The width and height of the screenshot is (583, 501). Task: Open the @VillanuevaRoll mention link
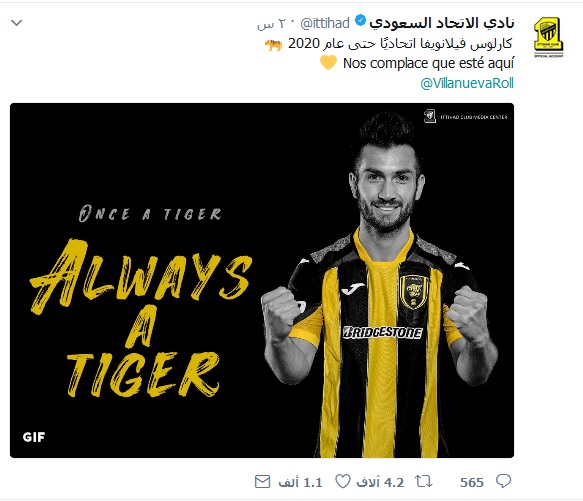[x=467, y=83]
